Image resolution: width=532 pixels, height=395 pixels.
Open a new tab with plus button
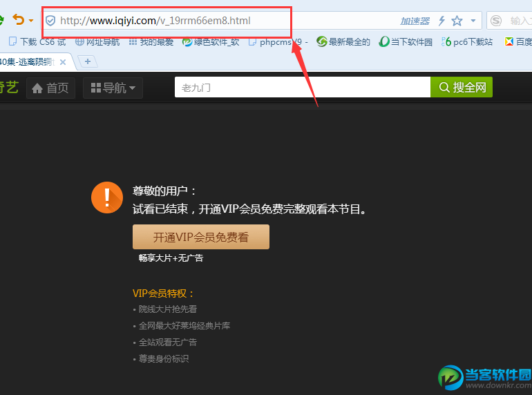point(88,61)
